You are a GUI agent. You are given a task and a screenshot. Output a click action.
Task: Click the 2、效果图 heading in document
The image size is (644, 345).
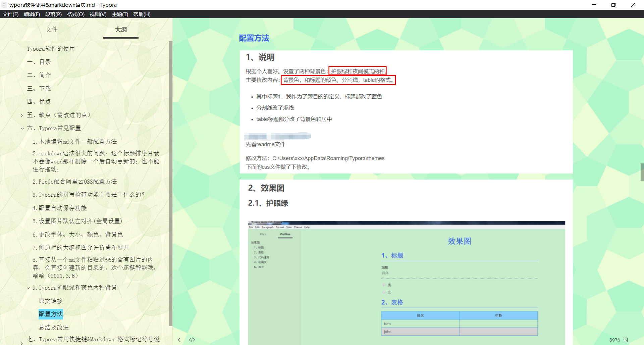(266, 188)
